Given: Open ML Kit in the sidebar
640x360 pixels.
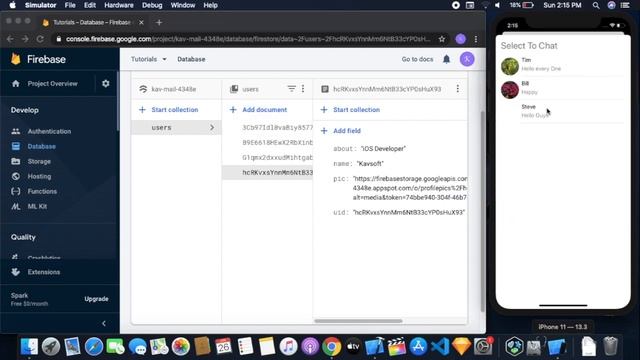Looking at the screenshot, I should pos(37,207).
